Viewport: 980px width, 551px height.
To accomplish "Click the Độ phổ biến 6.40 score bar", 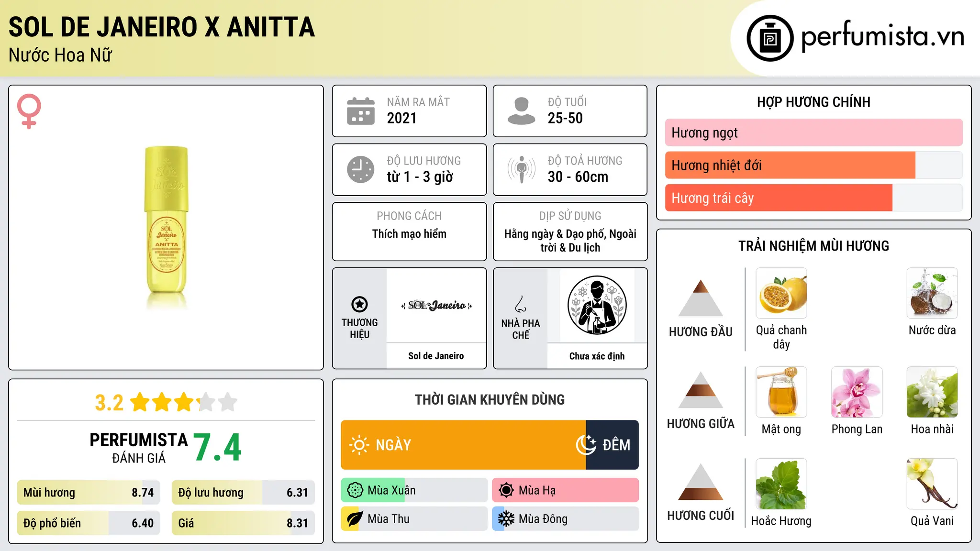I will coord(89,523).
